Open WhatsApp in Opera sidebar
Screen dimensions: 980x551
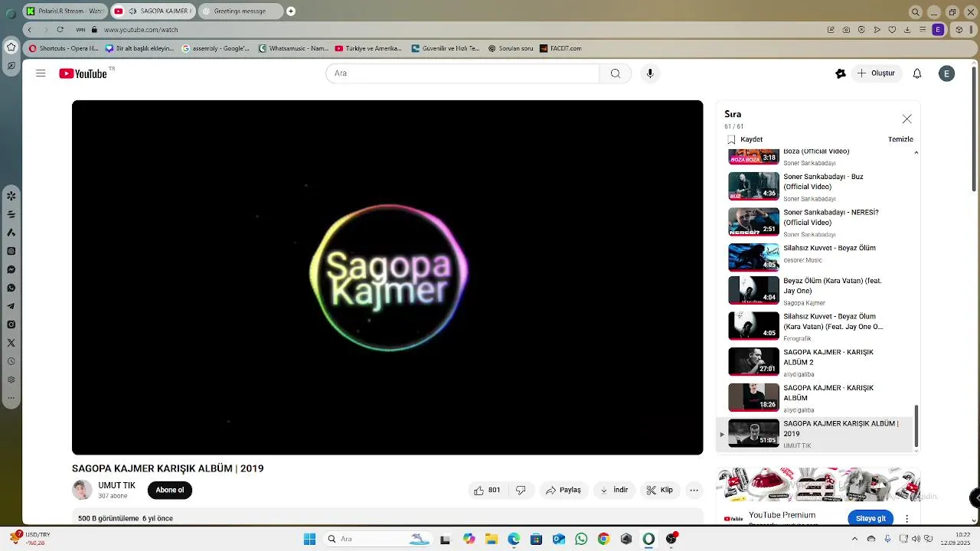point(11,288)
